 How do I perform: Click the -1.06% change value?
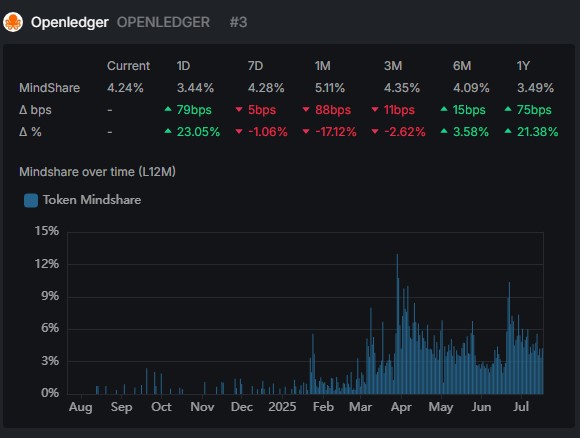tap(267, 132)
